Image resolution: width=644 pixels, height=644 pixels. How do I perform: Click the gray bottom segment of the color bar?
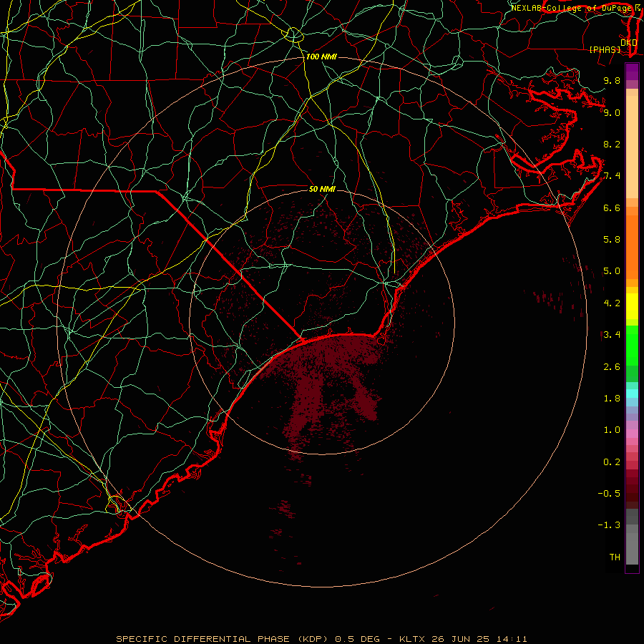(632, 548)
